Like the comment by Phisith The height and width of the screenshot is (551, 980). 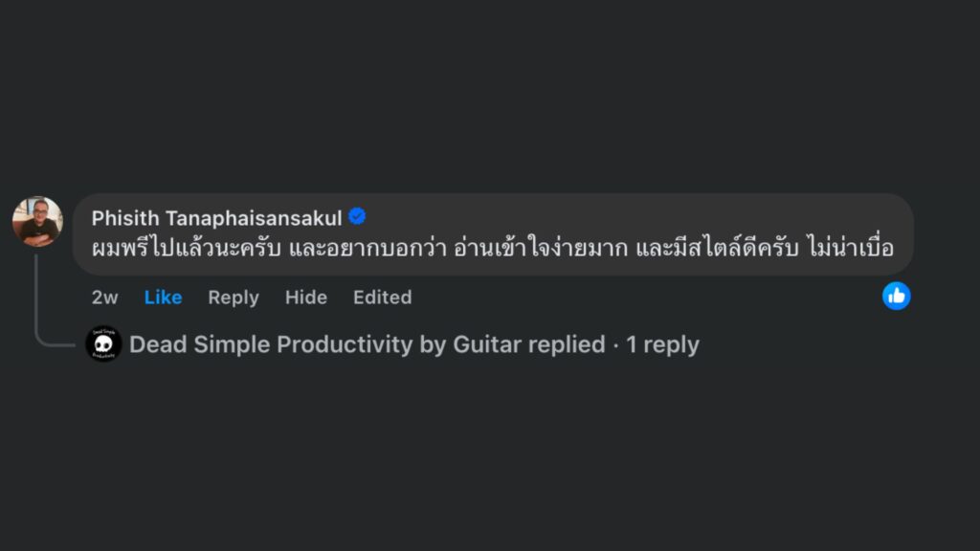[x=163, y=298]
